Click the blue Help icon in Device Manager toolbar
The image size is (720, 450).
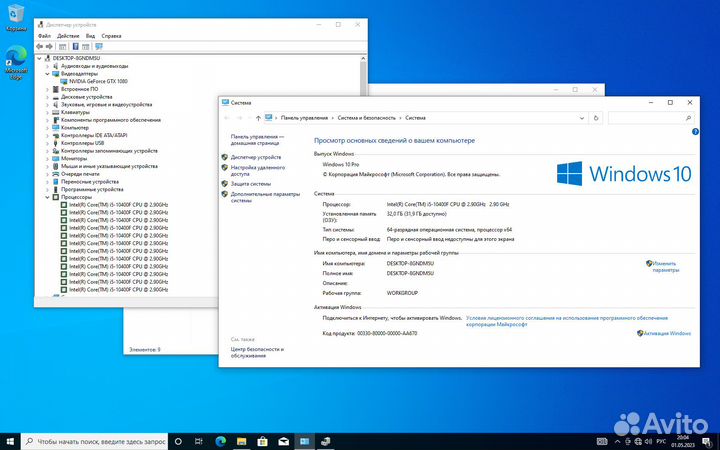[x=76, y=46]
